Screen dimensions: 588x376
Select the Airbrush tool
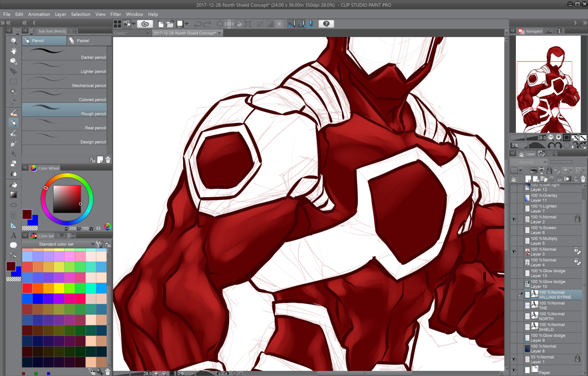14,143
